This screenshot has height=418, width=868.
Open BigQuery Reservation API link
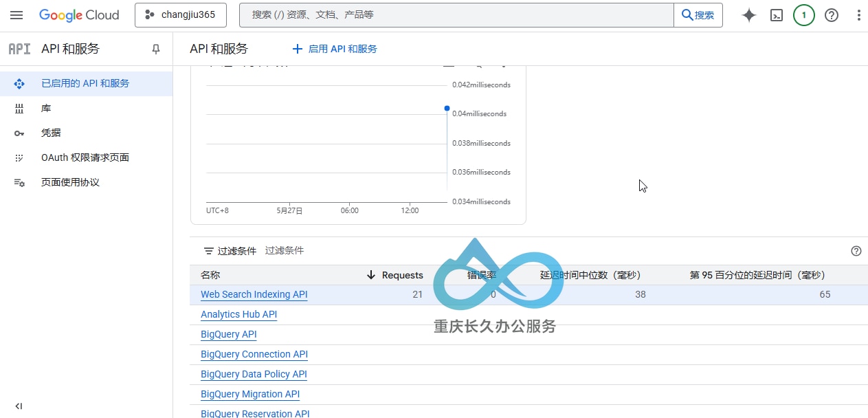(x=256, y=413)
